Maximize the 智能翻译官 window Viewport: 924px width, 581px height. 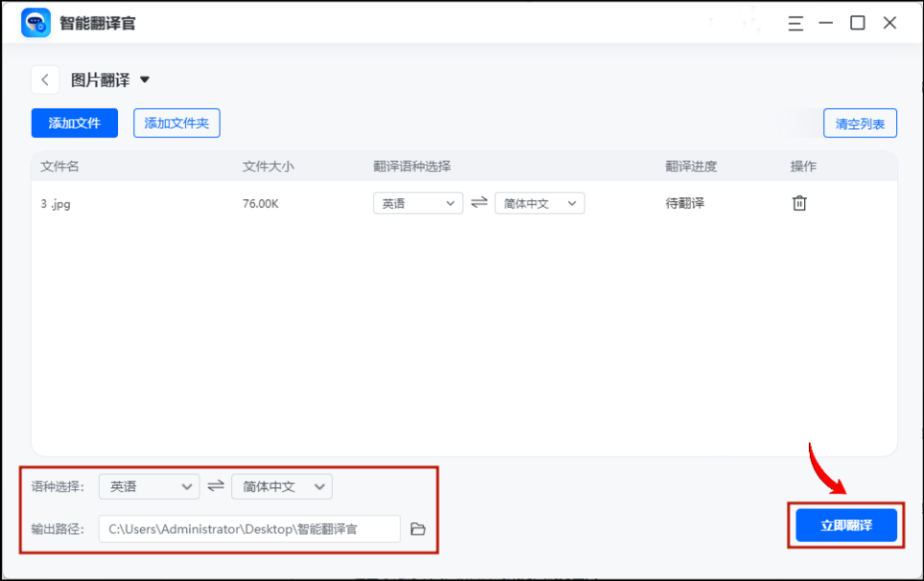click(858, 23)
